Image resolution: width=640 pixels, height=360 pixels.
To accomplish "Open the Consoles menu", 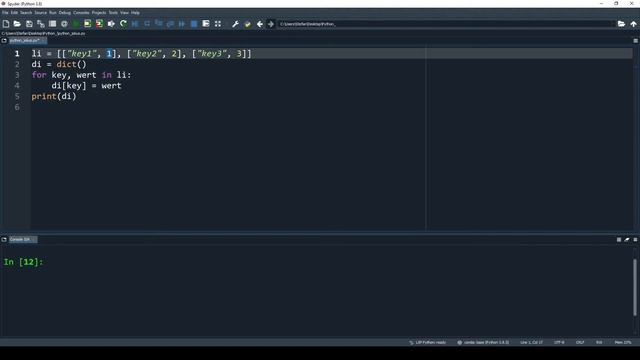I will pyautogui.click(x=81, y=13).
